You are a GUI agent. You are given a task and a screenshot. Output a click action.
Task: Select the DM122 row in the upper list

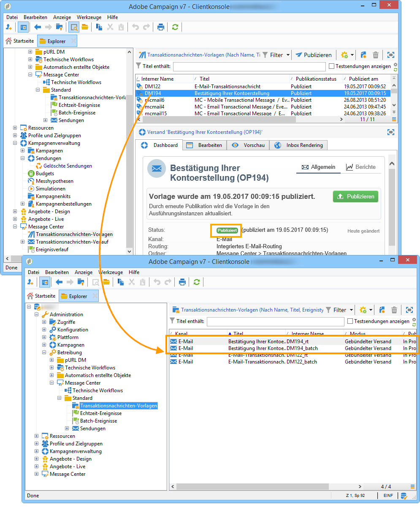(263, 86)
